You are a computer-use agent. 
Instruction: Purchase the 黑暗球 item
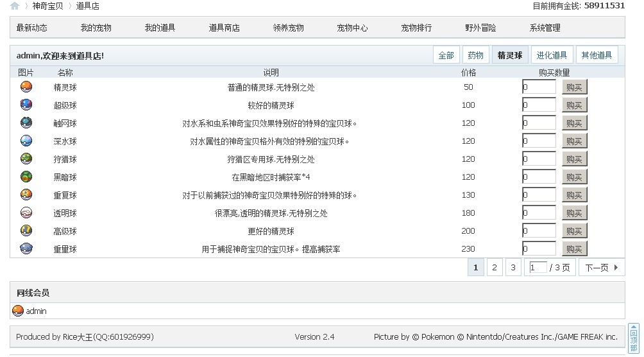pyautogui.click(x=574, y=177)
